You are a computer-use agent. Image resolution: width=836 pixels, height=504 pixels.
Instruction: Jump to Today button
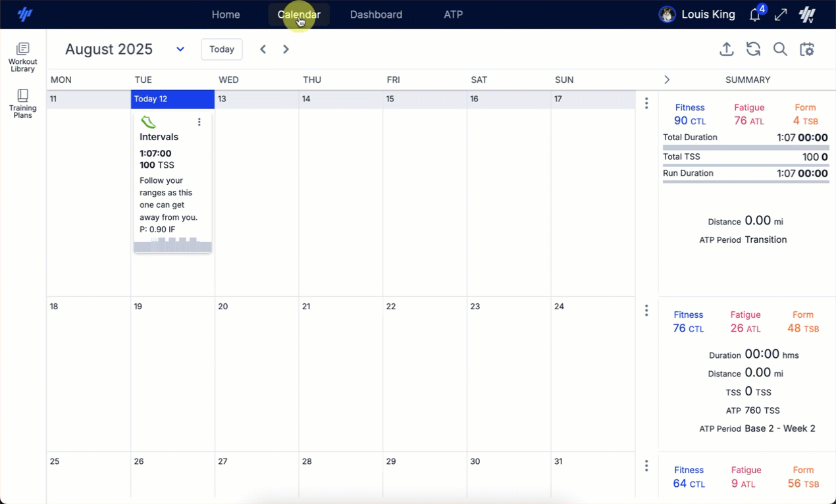(222, 49)
